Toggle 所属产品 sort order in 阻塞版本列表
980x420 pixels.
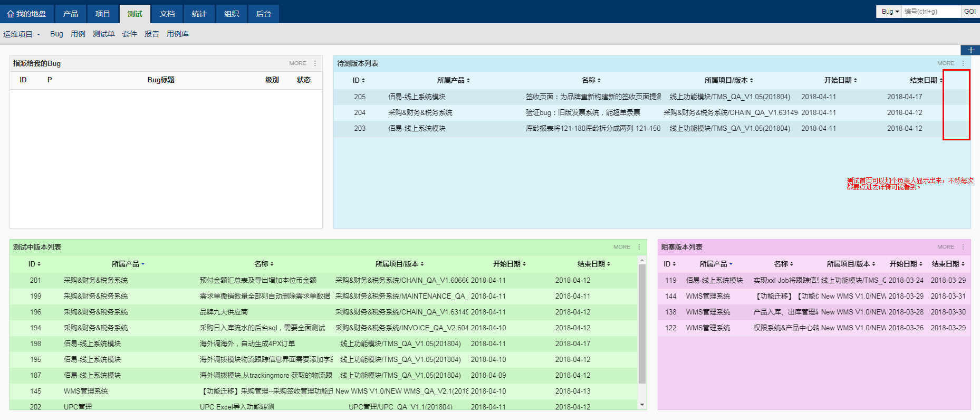click(x=716, y=264)
